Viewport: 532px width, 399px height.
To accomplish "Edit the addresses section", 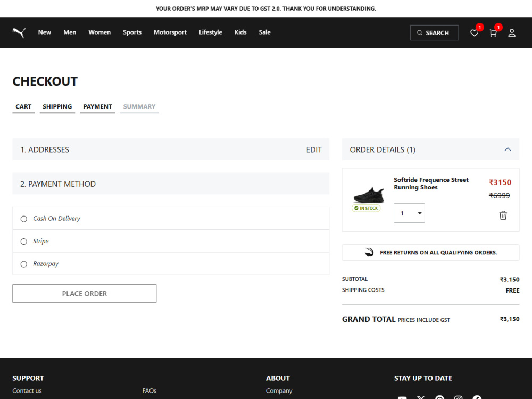I will click(x=314, y=149).
